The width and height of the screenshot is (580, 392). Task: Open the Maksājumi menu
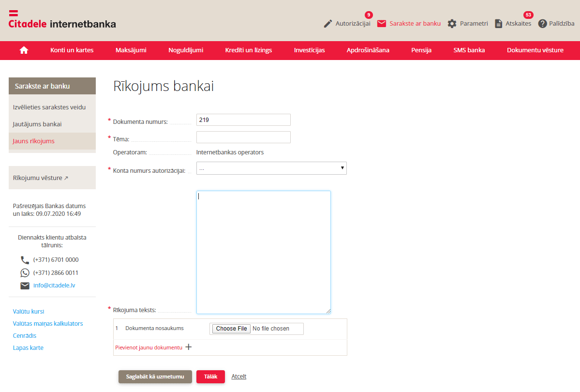(131, 50)
